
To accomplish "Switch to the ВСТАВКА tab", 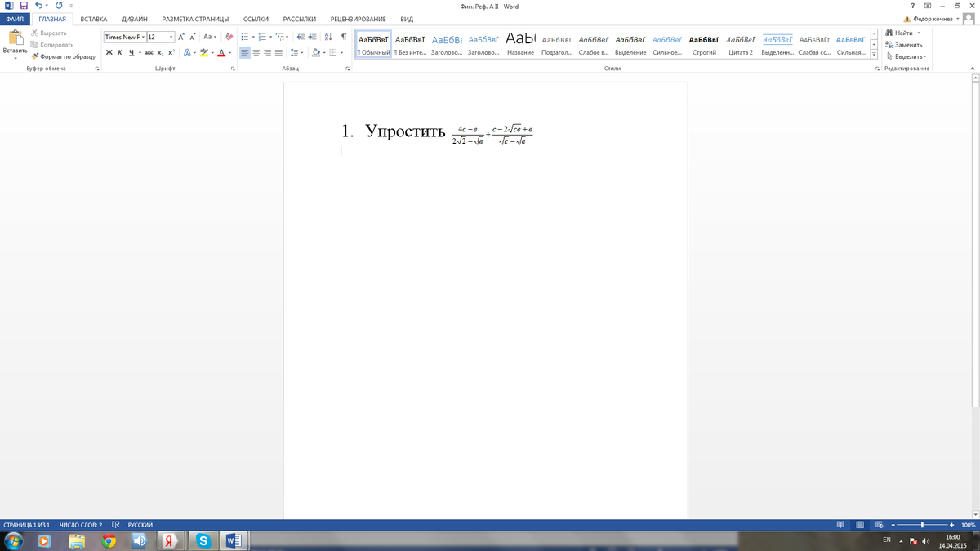I will coord(94,19).
